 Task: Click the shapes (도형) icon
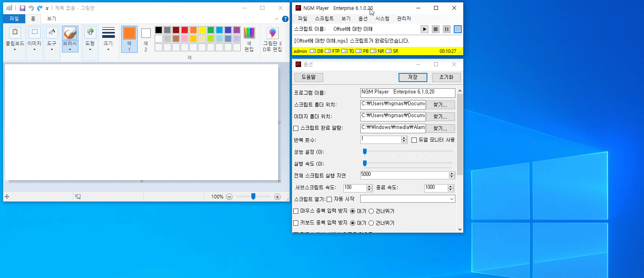click(90, 32)
